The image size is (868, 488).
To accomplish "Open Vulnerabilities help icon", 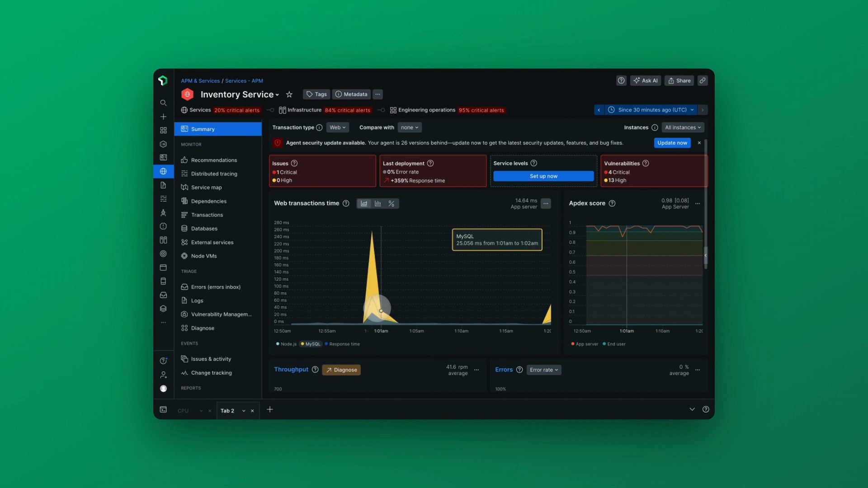I will pos(646,163).
